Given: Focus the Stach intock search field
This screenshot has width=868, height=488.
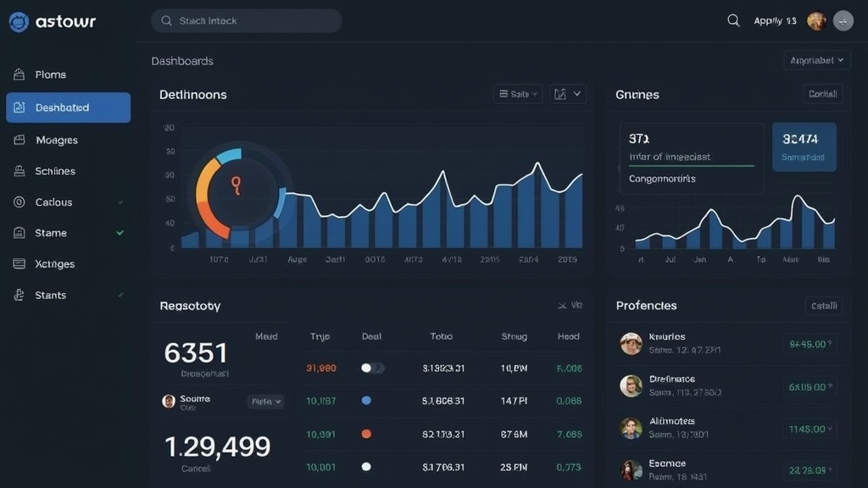Looking at the screenshot, I should coord(247,21).
